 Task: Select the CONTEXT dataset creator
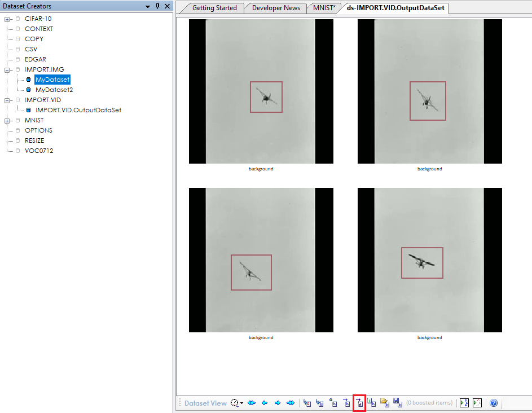[39, 29]
